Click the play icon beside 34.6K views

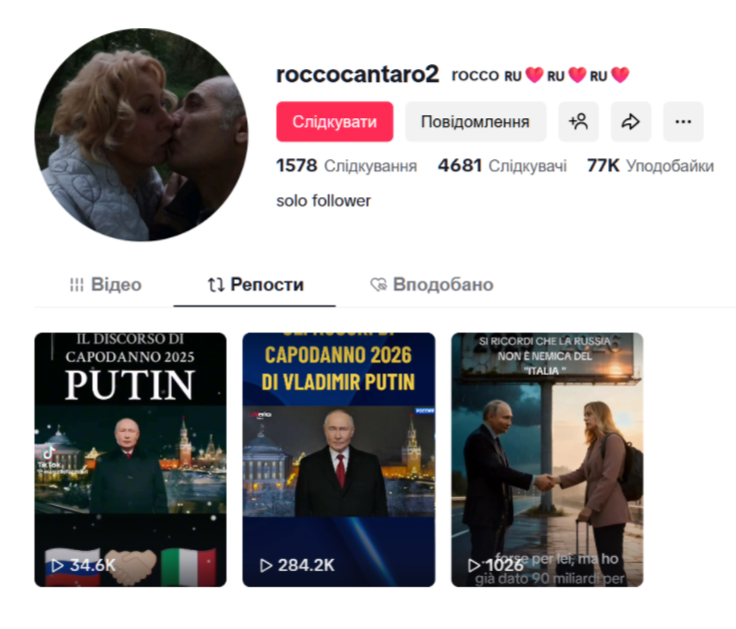[57, 566]
